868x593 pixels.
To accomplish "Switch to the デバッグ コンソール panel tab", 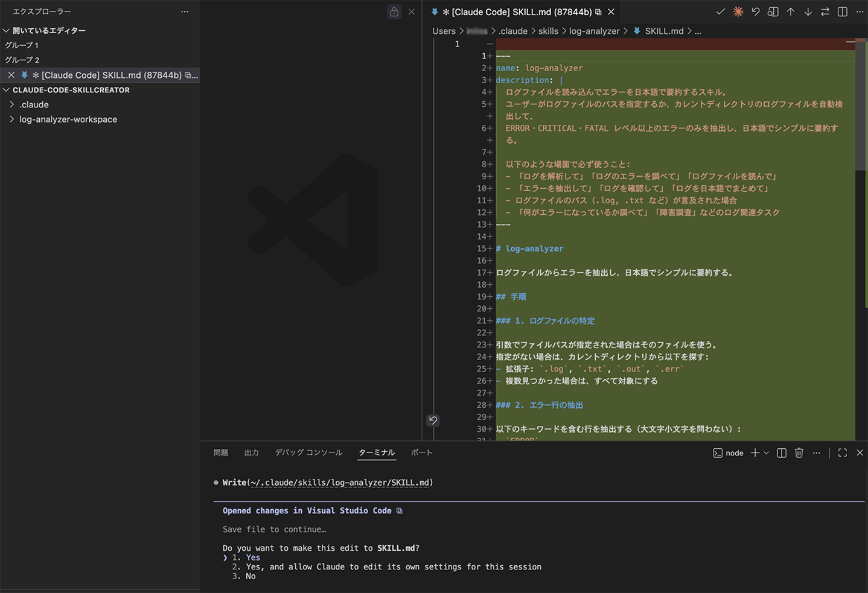I will click(x=308, y=452).
